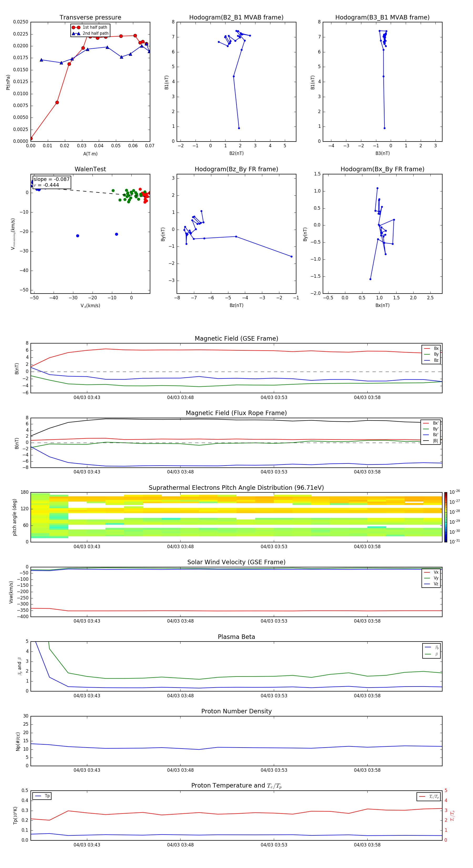Click the 'Vy' legend entry
473x868 pixels.
(431, 578)
